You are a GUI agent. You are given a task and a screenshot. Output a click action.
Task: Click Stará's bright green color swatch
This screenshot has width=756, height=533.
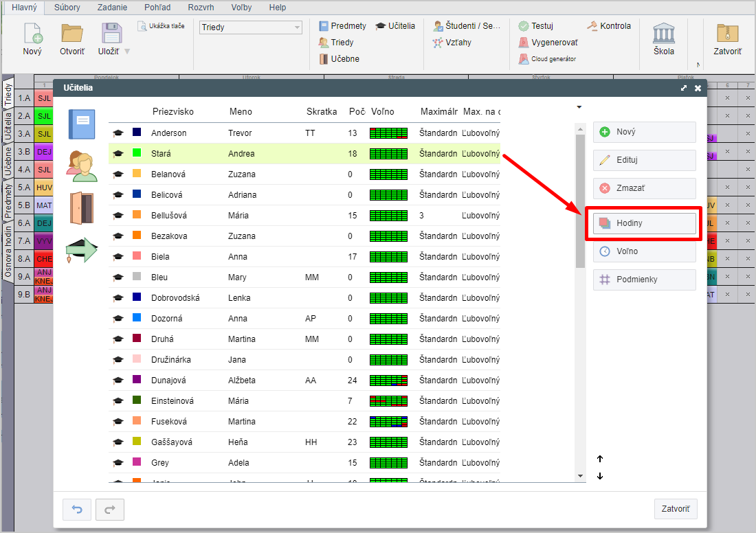click(x=137, y=152)
